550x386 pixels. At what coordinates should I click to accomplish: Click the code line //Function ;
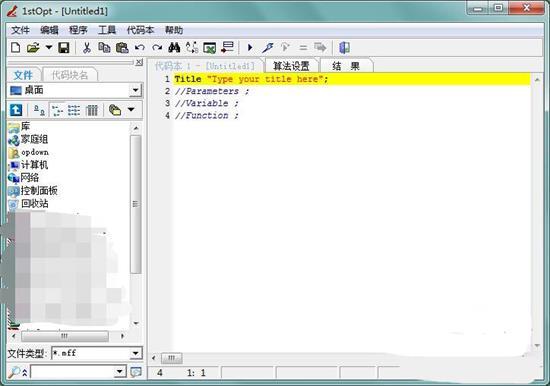point(207,115)
